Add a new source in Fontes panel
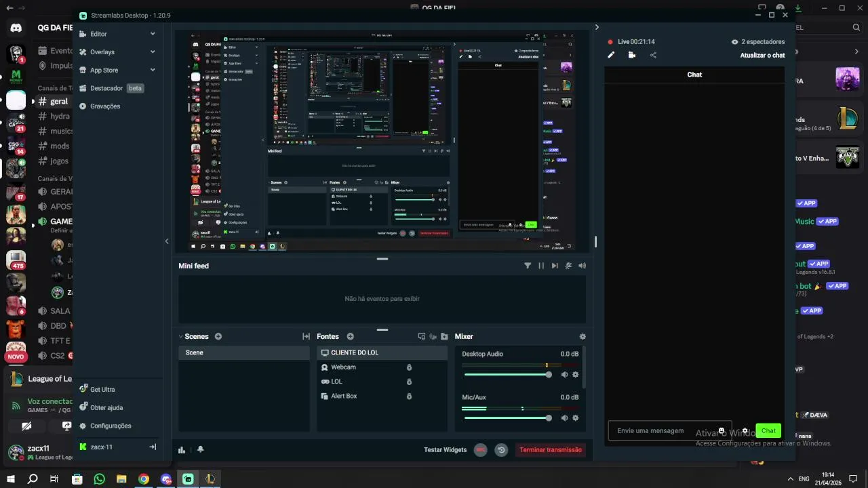The height and width of the screenshot is (488, 868). pyautogui.click(x=350, y=336)
